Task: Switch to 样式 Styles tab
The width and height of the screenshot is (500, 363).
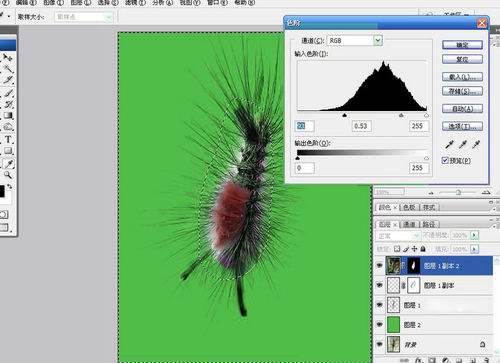Action: pos(429,207)
